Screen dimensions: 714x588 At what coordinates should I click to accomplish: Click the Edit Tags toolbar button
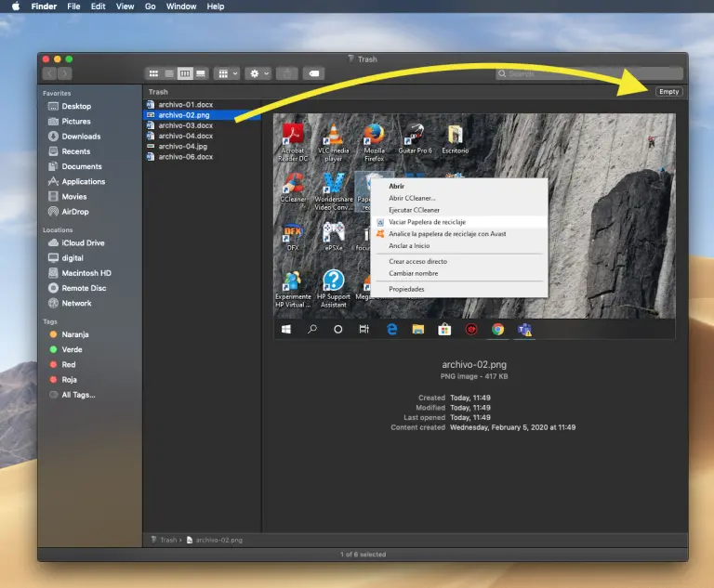(314, 73)
